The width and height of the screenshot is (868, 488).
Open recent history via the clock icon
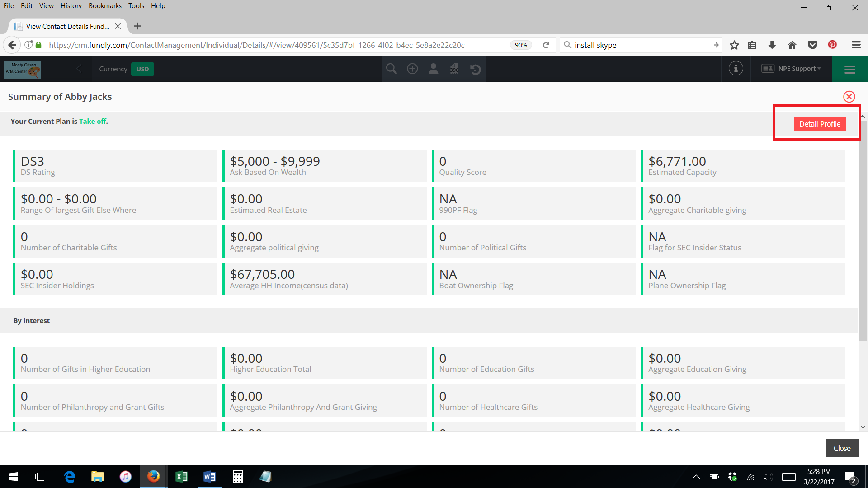click(475, 69)
